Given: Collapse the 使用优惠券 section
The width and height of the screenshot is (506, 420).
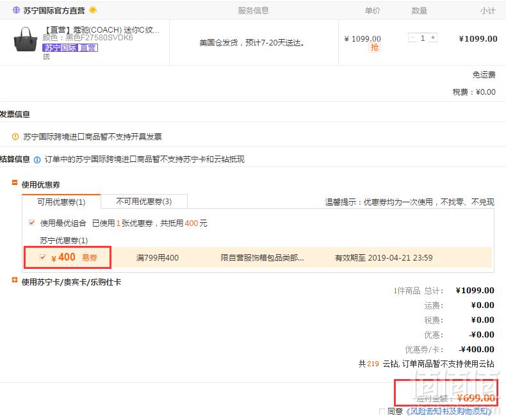Looking at the screenshot, I should 15,182.
